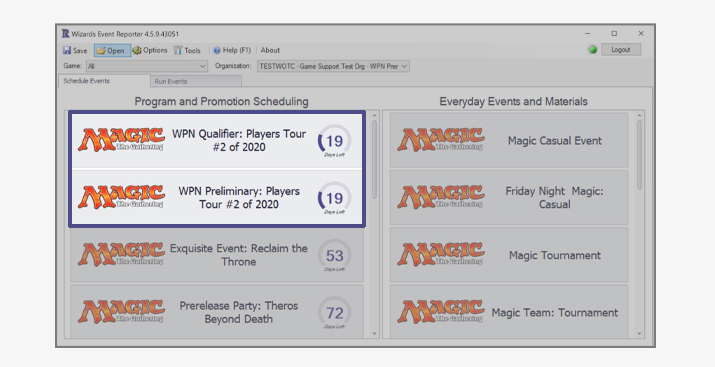Screen dimensions: 715x367
Task: Choose Prerelease Party: Theros Beyond Death
Action: [x=217, y=312]
